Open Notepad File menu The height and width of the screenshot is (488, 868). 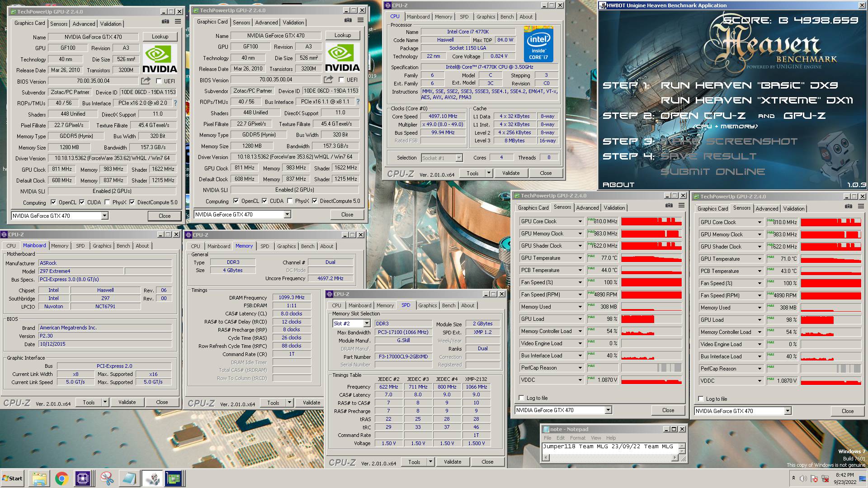pyautogui.click(x=547, y=438)
